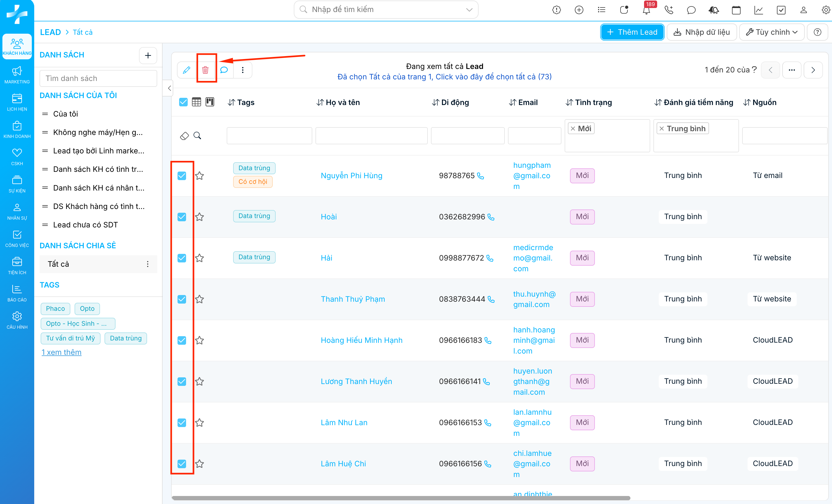
Task: Click the Thêm Lead button
Action: 632,32
